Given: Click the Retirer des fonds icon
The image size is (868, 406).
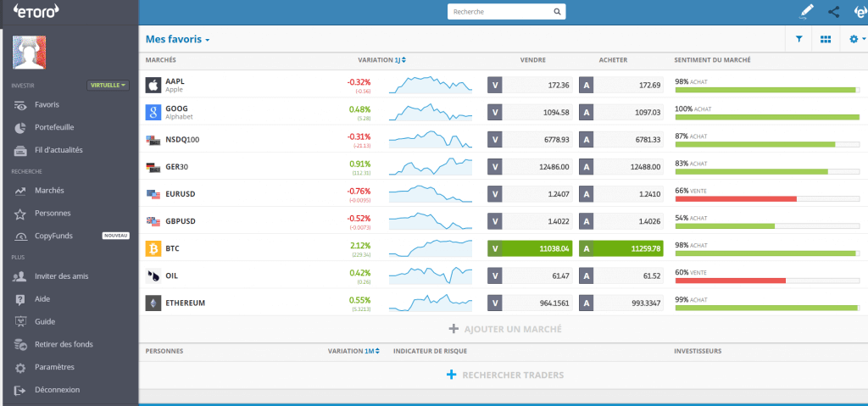Looking at the screenshot, I should (x=20, y=344).
